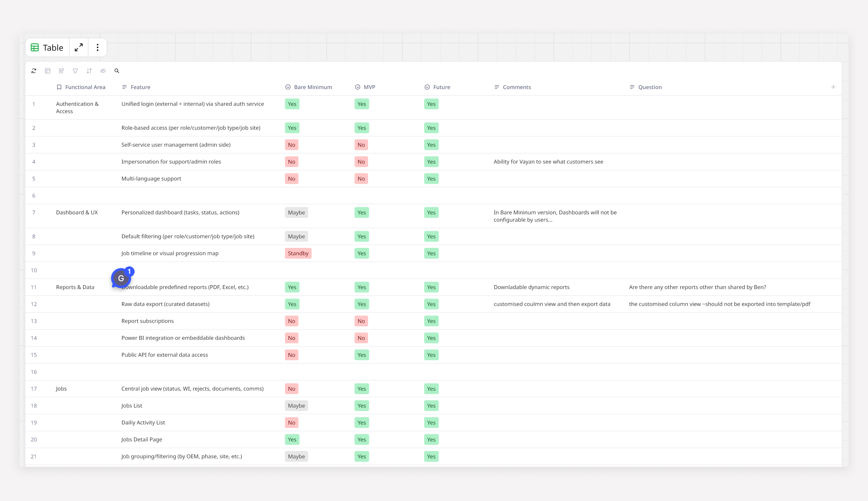The image size is (868, 501).
Task: Select the Standby tag in row 9
Action: coord(298,253)
